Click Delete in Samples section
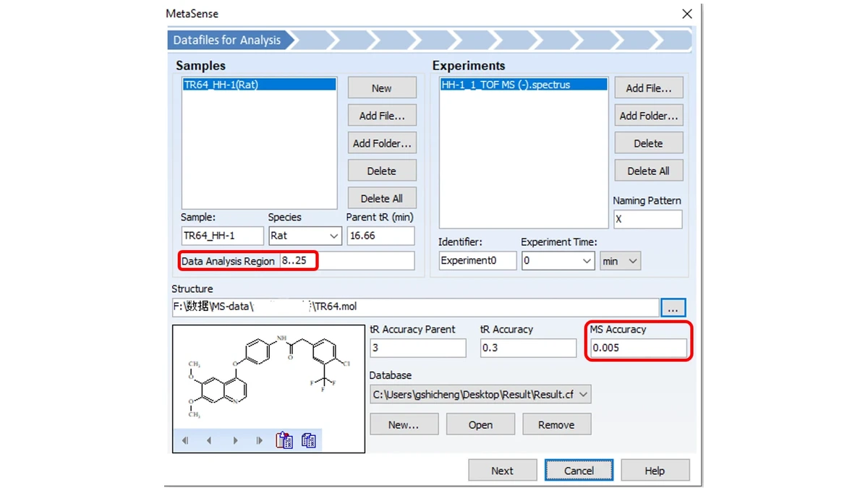868x488 pixels. (x=382, y=171)
